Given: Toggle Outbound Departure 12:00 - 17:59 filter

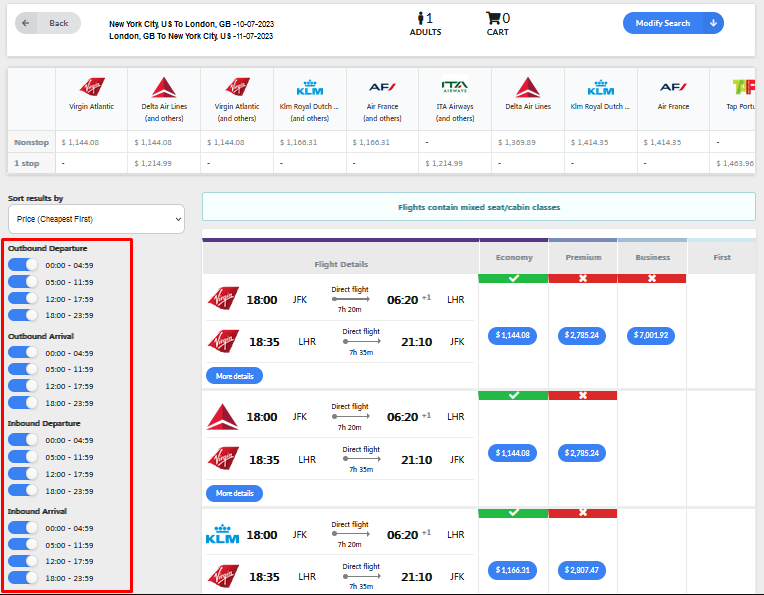Looking at the screenshot, I should click(23, 298).
